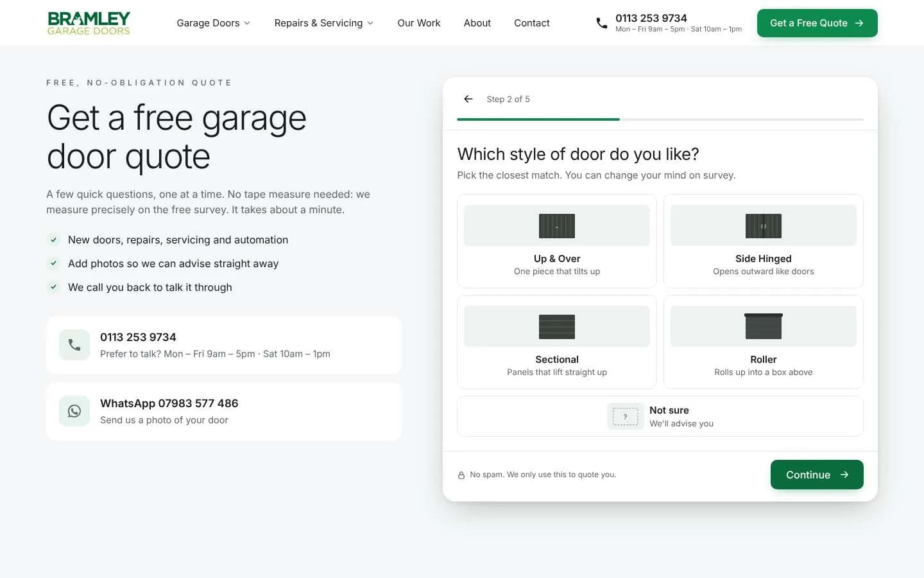Expand the Garage Doors menu
The image size is (924, 578).
point(214,23)
